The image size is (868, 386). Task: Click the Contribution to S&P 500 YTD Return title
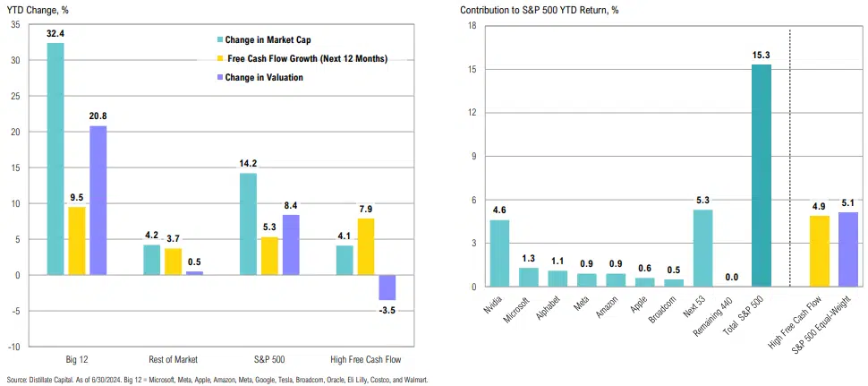[x=540, y=10]
